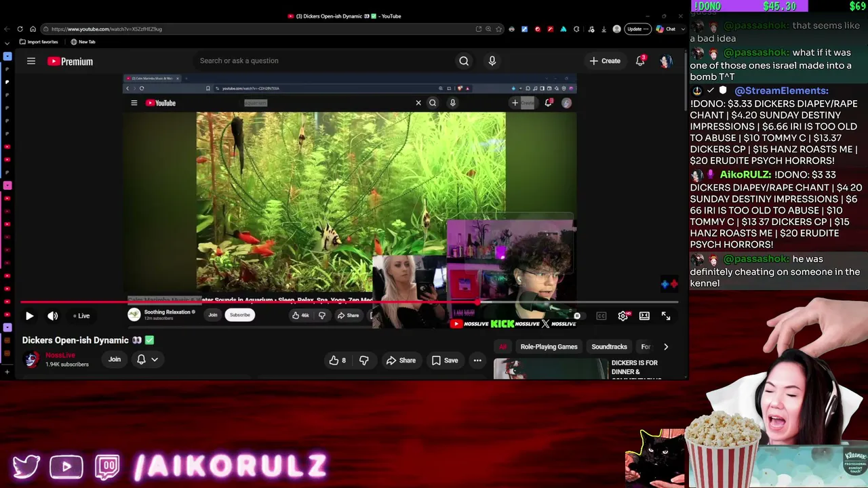Select the Role-Playing Games chip
868x488 pixels.
(549, 347)
